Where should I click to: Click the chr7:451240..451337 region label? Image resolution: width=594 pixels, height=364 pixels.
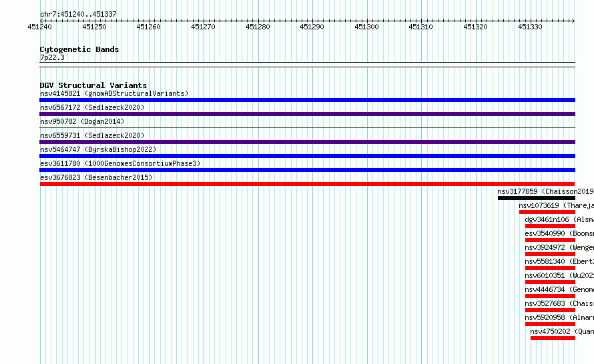[x=78, y=14]
